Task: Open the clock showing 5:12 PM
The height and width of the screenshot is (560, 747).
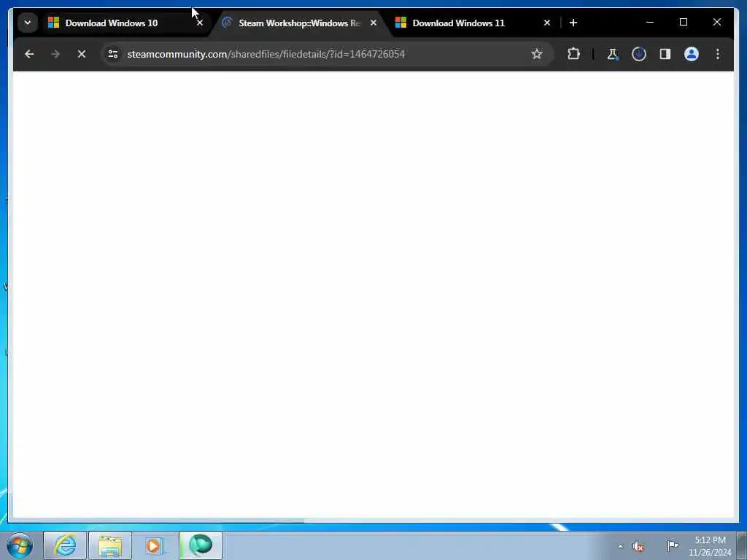Action: coord(710,546)
